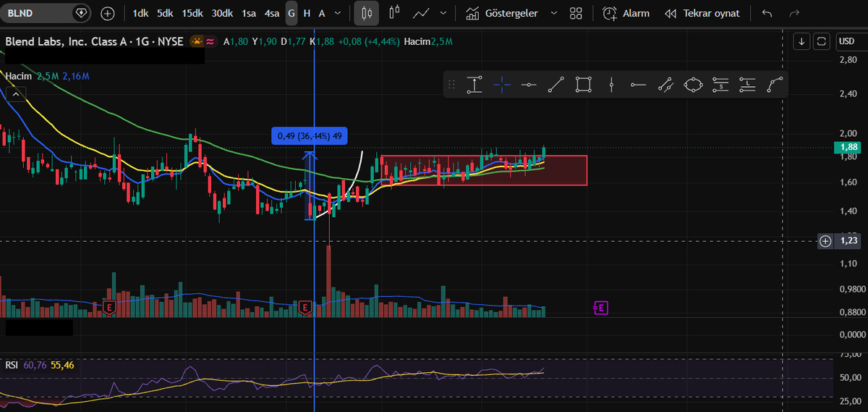Select the daily G interval
The height and width of the screenshot is (412, 868).
[292, 13]
